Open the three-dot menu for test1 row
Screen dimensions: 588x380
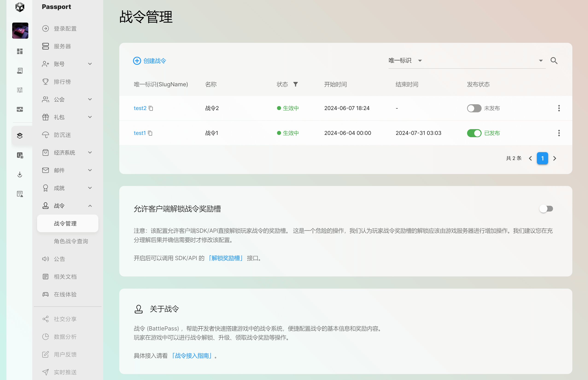pyautogui.click(x=559, y=133)
